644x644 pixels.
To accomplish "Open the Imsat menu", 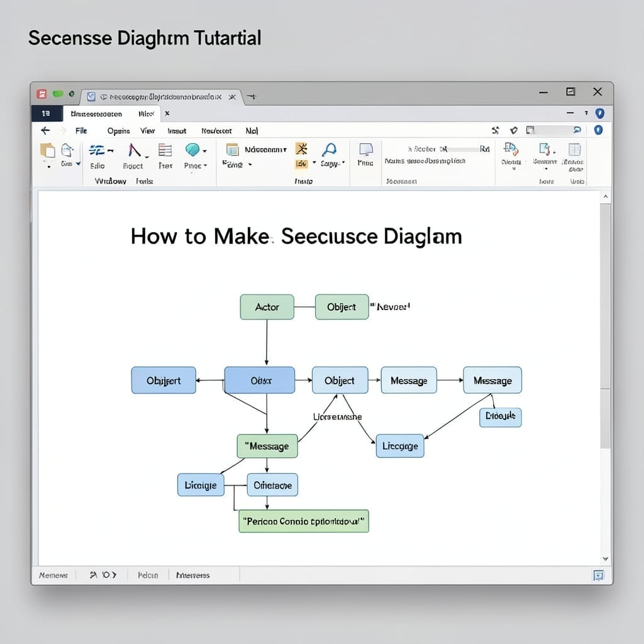I will 177,131.
